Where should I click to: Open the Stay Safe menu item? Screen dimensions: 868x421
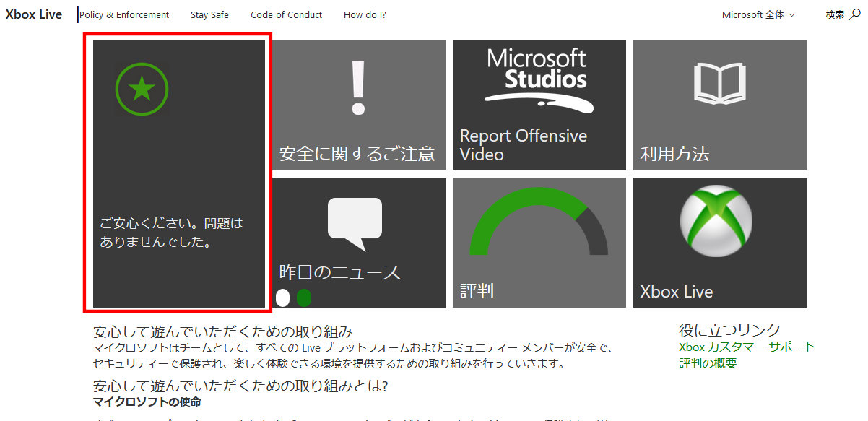click(209, 14)
